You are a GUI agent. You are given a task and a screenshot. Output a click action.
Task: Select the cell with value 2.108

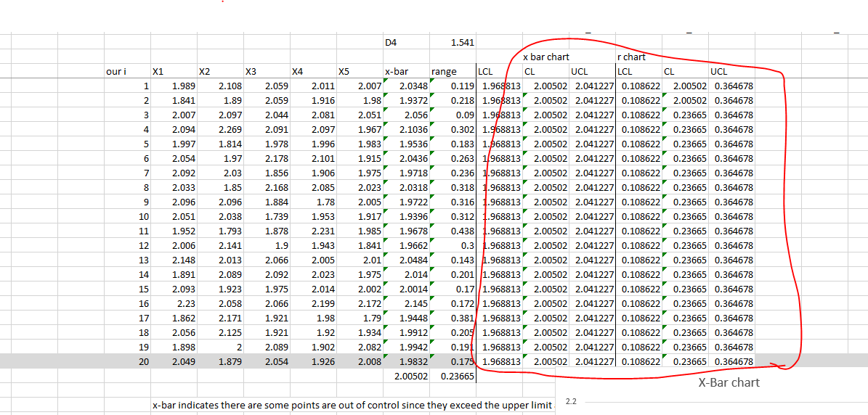pyautogui.click(x=220, y=86)
